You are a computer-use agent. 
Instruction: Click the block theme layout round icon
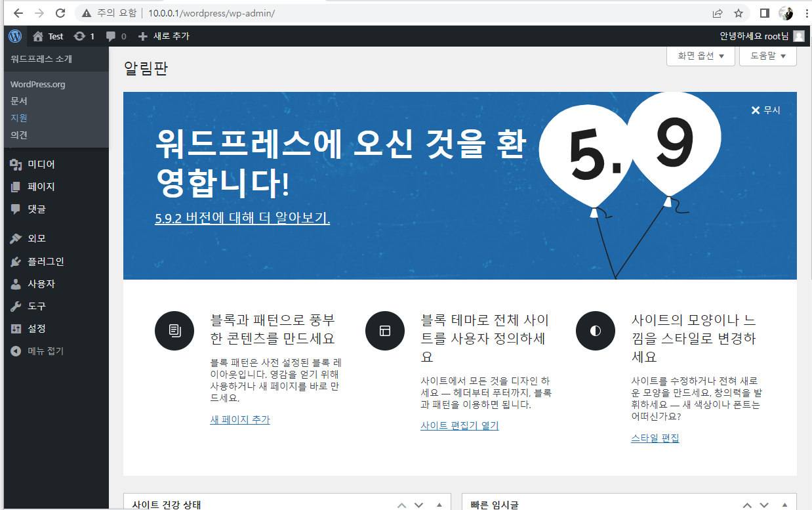pos(385,331)
